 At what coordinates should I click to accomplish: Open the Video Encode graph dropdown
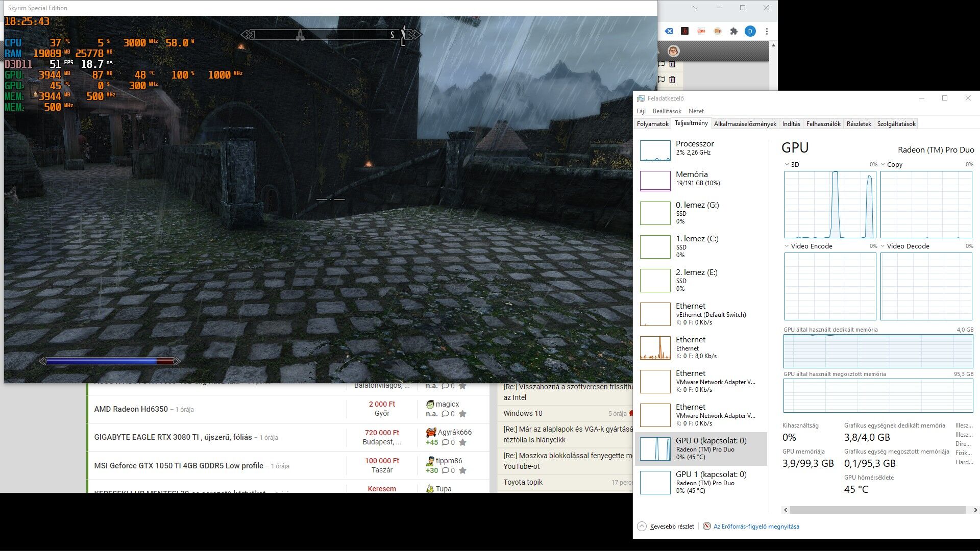[x=787, y=246]
